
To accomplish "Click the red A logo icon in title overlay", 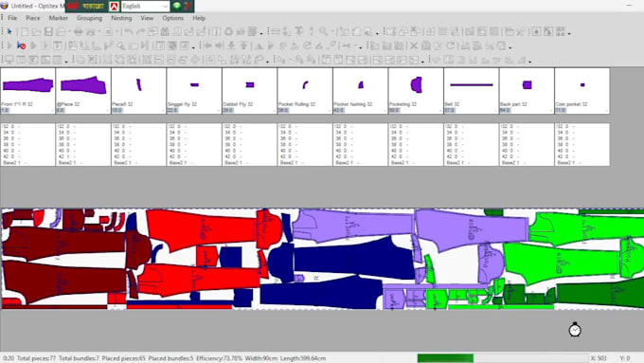I will point(115,7).
